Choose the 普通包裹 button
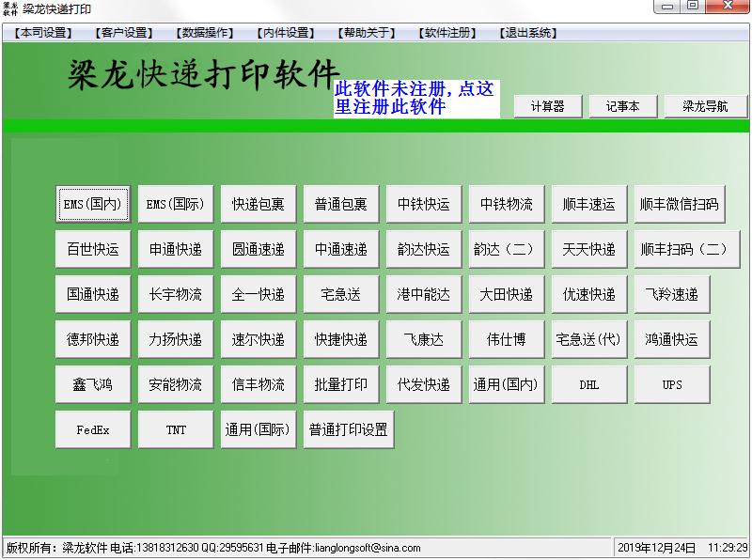Viewport: 752px width, 560px height. (x=341, y=204)
